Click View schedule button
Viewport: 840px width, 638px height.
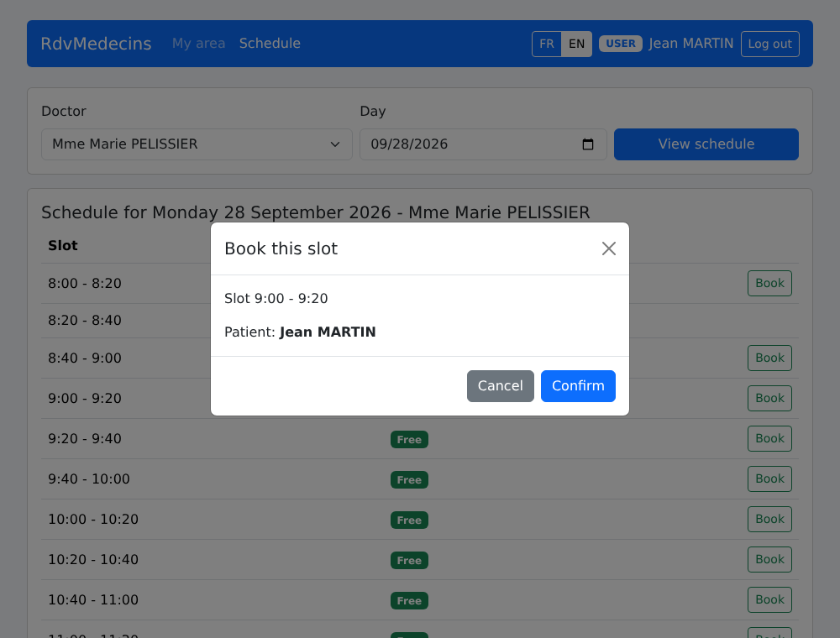click(706, 144)
